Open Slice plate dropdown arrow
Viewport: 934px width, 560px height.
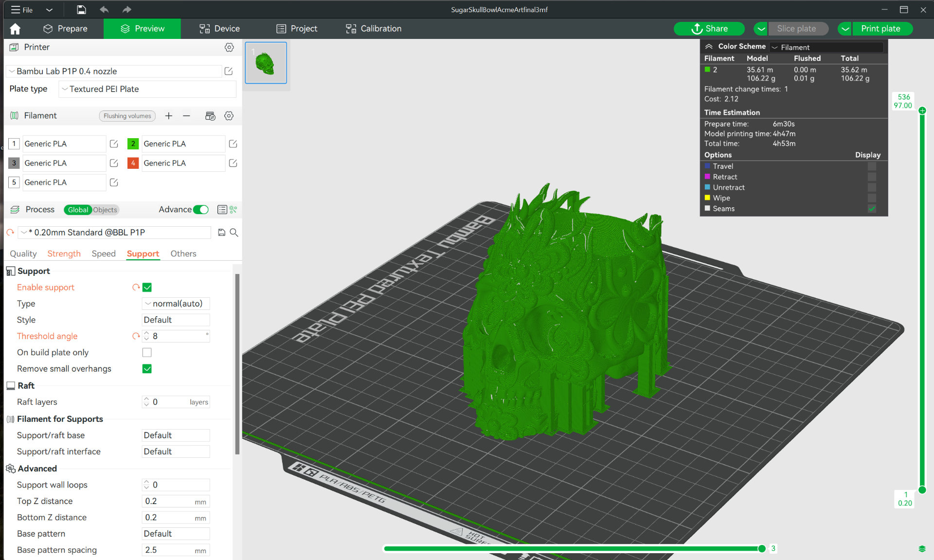coord(761,29)
